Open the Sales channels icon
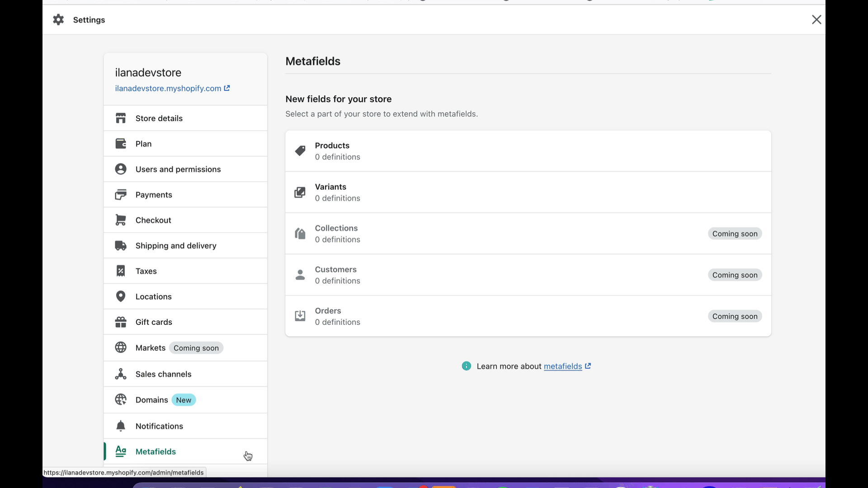Viewport: 868px width, 488px height. click(x=120, y=374)
